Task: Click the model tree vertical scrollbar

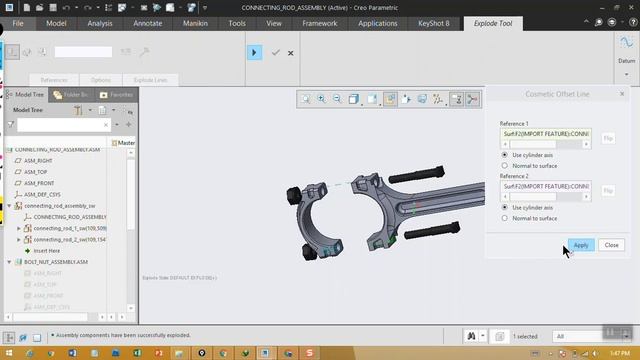Action: coord(131,231)
